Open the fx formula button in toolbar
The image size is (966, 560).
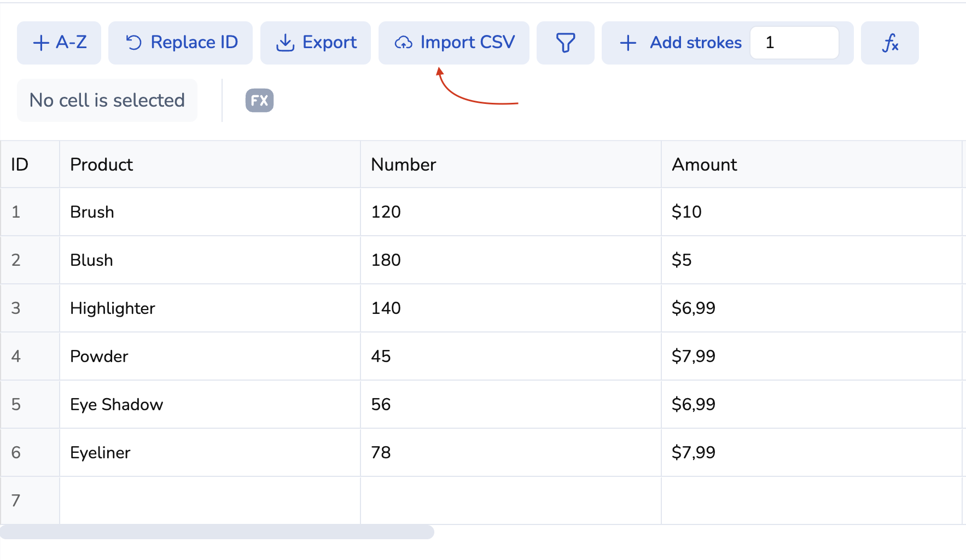tap(889, 43)
